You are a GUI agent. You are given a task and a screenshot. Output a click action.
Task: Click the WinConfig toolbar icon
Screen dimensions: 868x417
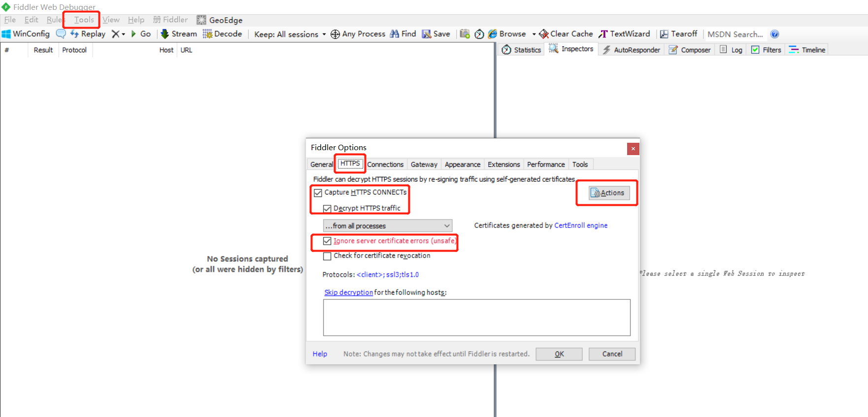tap(6, 34)
